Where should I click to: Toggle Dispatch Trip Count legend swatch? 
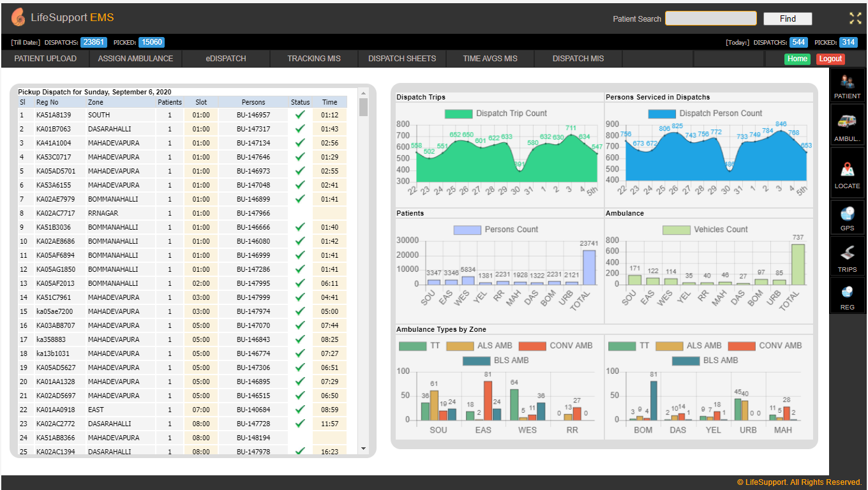click(458, 114)
